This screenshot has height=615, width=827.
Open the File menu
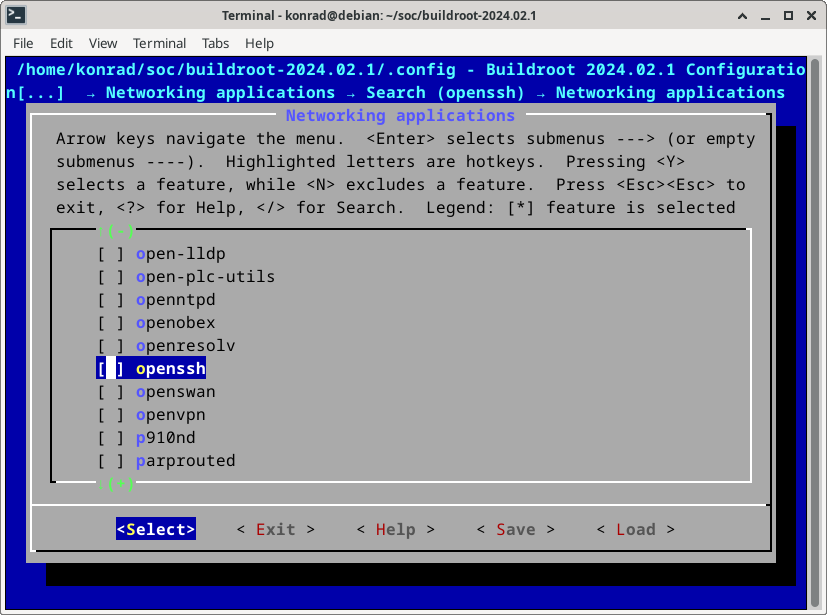(x=23, y=43)
